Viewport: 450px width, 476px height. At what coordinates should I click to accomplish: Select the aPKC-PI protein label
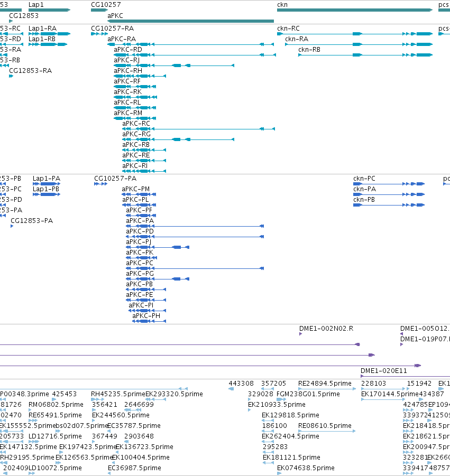point(141,305)
